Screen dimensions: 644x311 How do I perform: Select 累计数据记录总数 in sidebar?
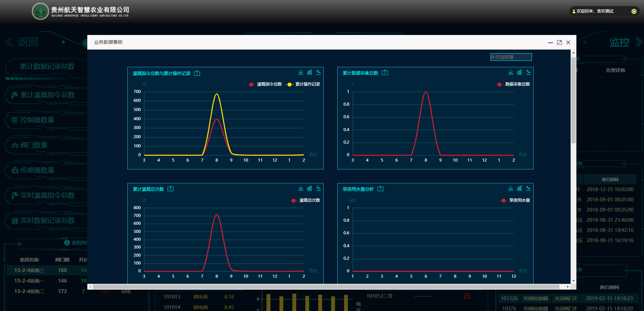click(47, 67)
